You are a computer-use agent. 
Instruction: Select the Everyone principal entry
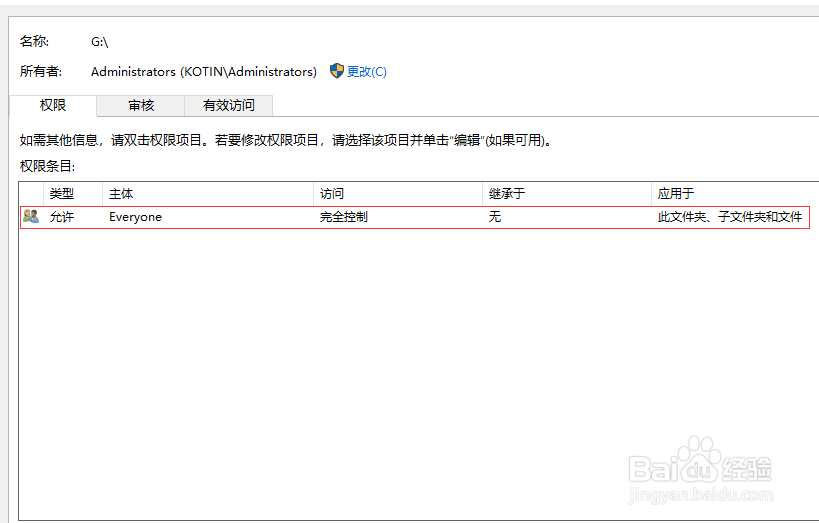[135, 217]
